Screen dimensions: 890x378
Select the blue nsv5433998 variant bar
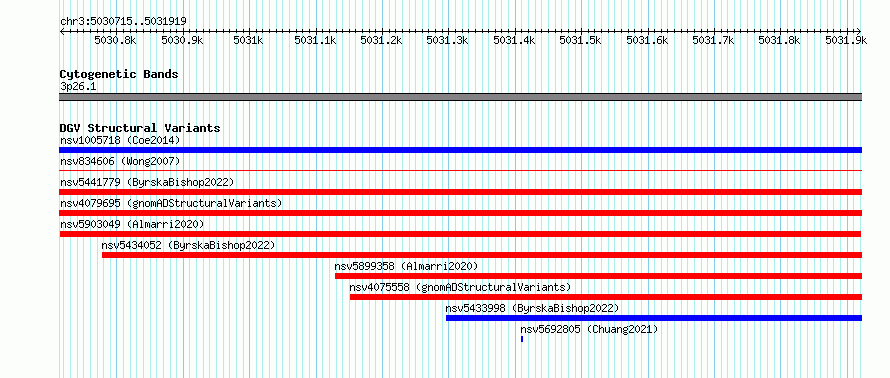(654, 318)
